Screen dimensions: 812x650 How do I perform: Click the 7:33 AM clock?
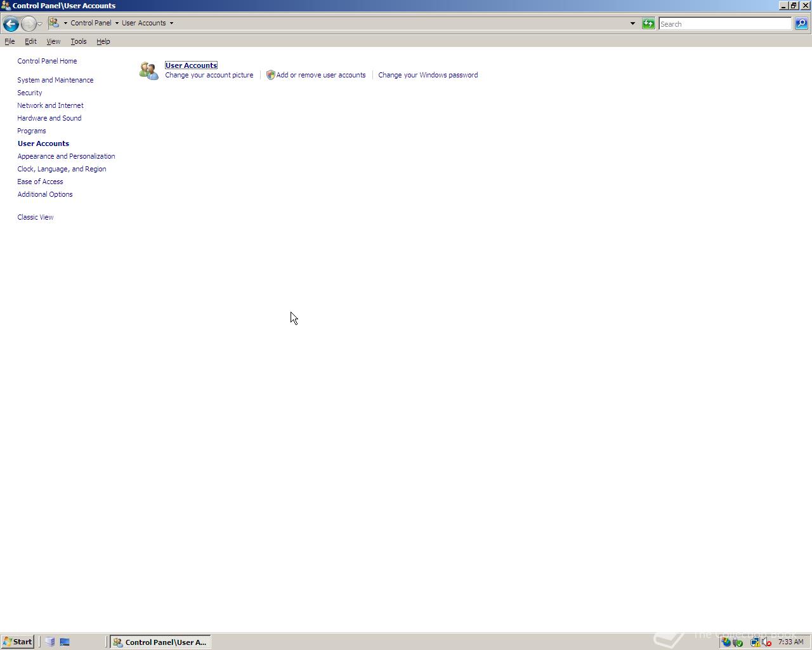(790, 642)
